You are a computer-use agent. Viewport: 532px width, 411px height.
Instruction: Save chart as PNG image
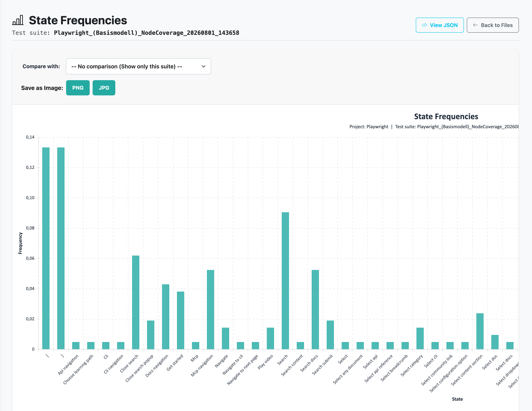point(78,88)
